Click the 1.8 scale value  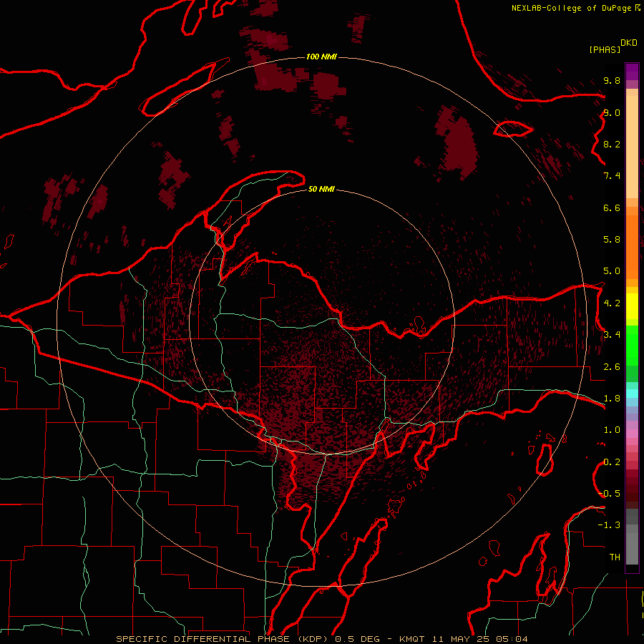[612, 399]
